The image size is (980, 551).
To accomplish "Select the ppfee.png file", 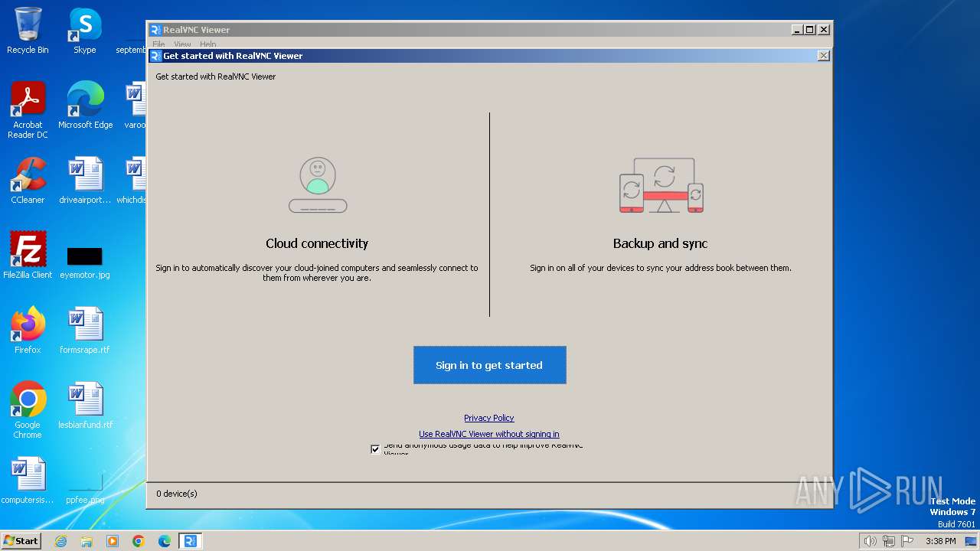I will 85,490.
